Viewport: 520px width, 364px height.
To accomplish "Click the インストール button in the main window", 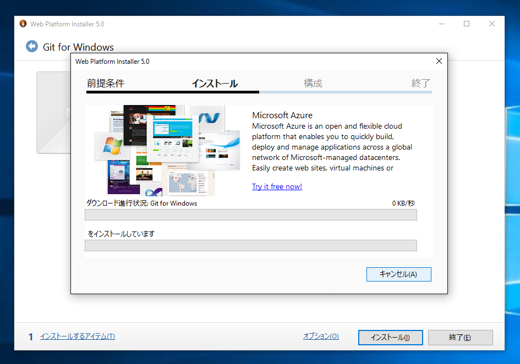I will pyautogui.click(x=390, y=337).
